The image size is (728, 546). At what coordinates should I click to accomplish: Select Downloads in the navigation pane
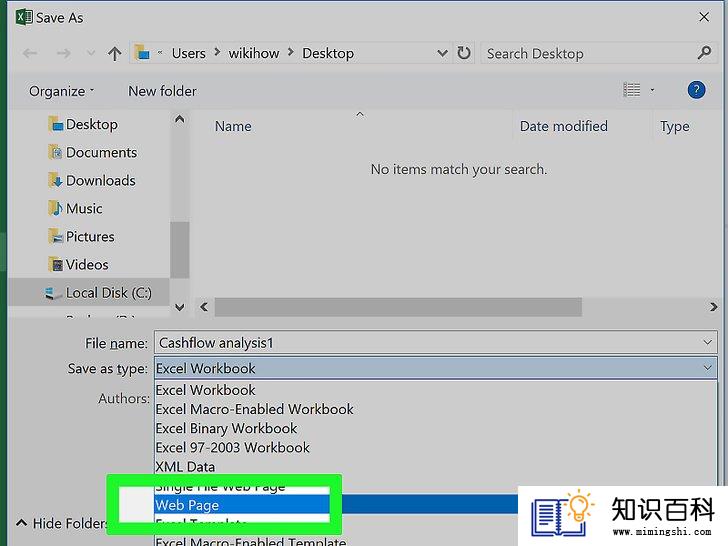[x=91, y=181]
